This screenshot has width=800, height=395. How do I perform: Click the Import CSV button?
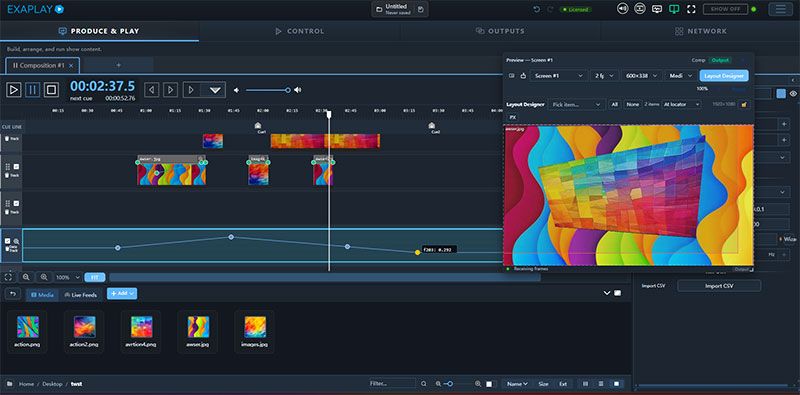point(719,286)
